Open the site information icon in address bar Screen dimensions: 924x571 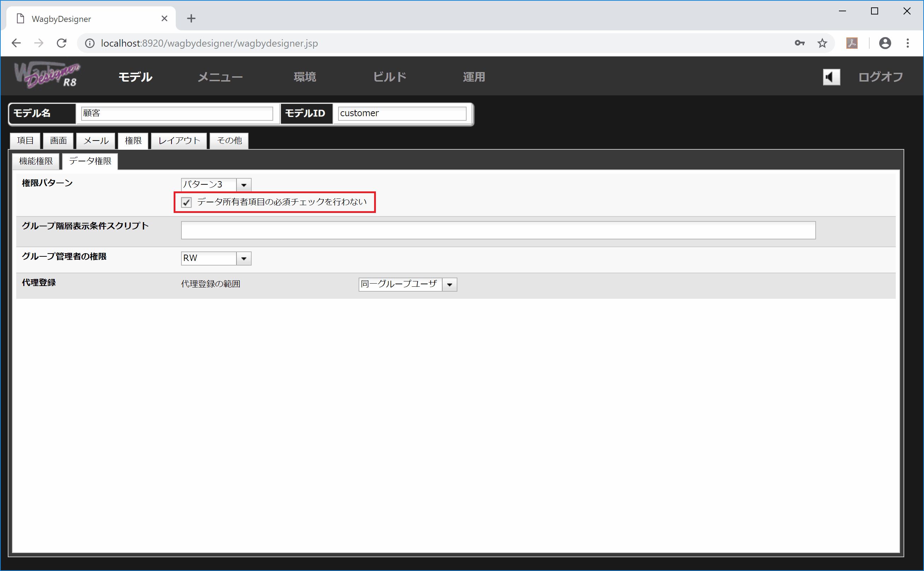89,43
